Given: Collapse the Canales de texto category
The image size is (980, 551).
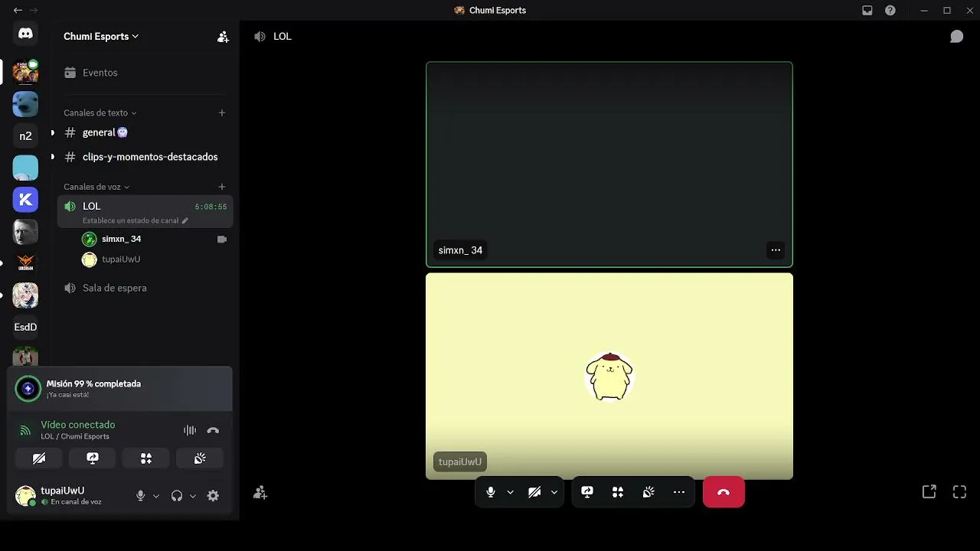Looking at the screenshot, I should pos(100,112).
